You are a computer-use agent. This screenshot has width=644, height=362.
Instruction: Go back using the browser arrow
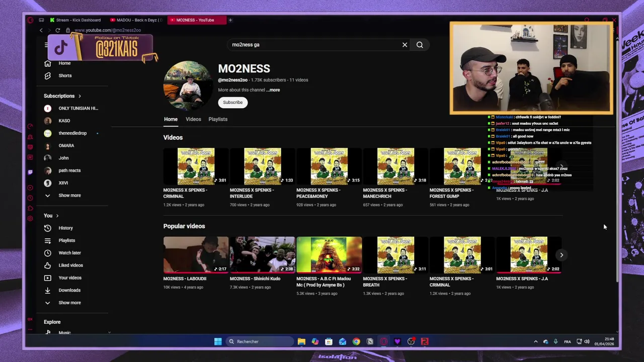41,30
